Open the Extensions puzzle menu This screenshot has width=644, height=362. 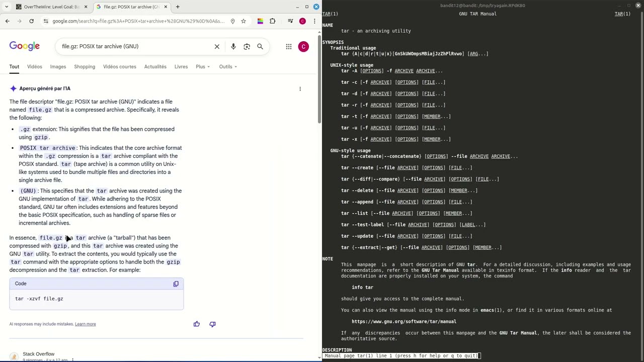pyautogui.click(x=273, y=21)
